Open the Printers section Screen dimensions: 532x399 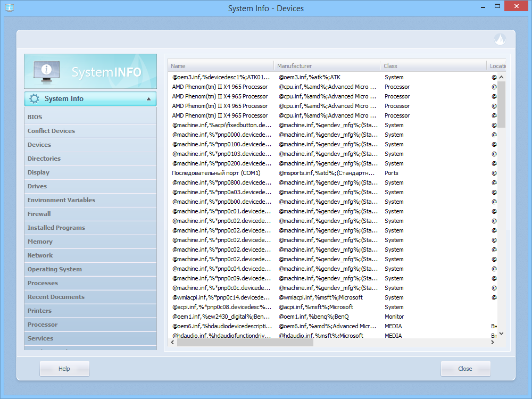90,311
